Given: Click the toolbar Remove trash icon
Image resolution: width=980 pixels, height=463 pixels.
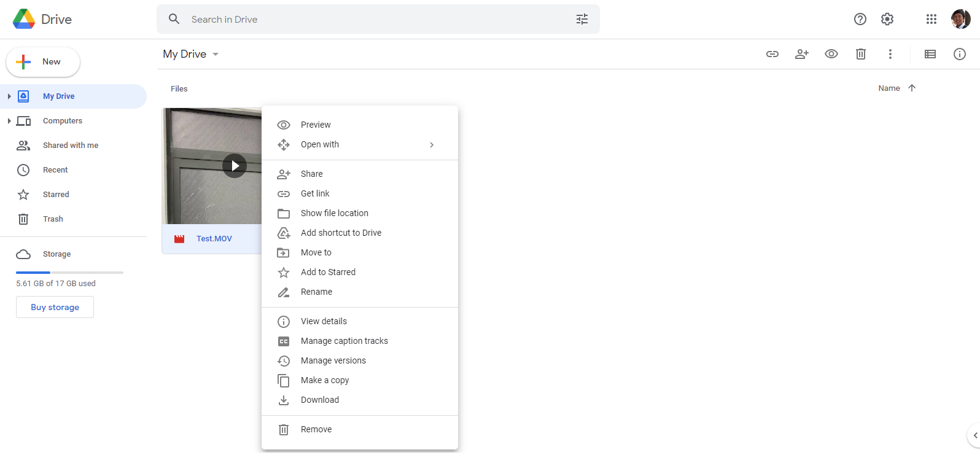Looking at the screenshot, I should pyautogui.click(x=861, y=54).
